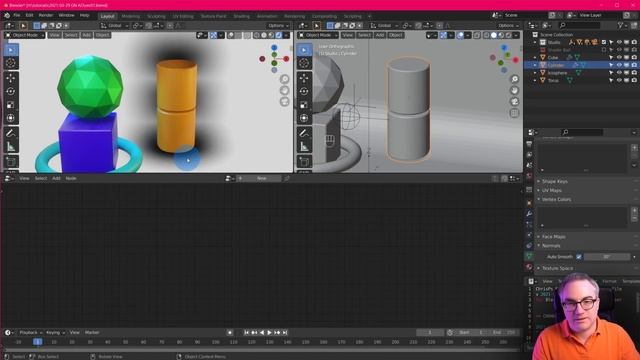Select the Cursor tool in left viewport
640x360 pixels.
pos(11,63)
